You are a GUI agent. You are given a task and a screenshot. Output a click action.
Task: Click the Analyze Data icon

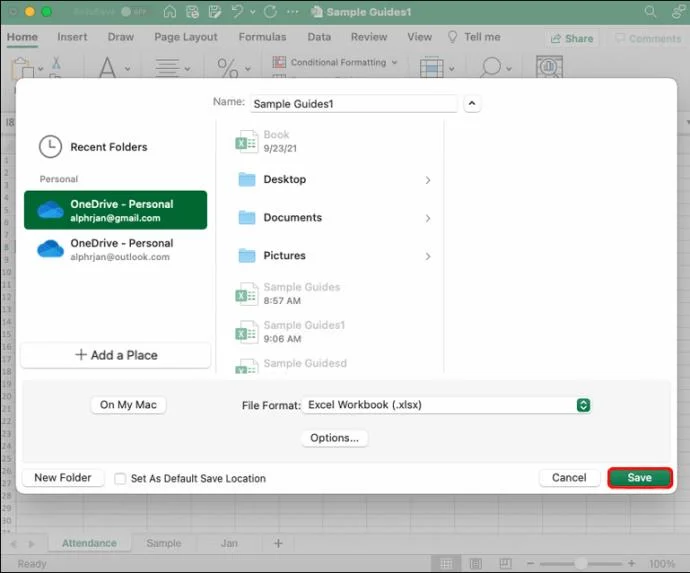click(x=549, y=66)
